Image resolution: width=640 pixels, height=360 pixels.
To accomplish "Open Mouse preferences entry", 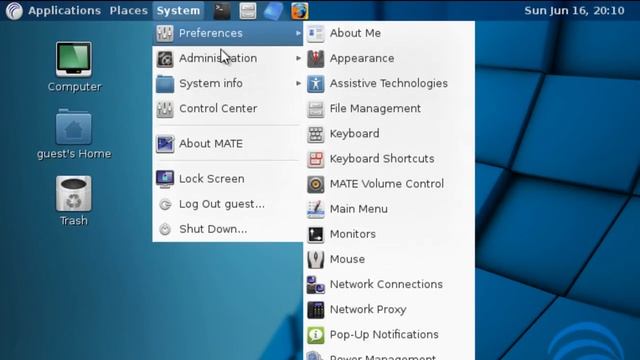I will pos(389,260).
